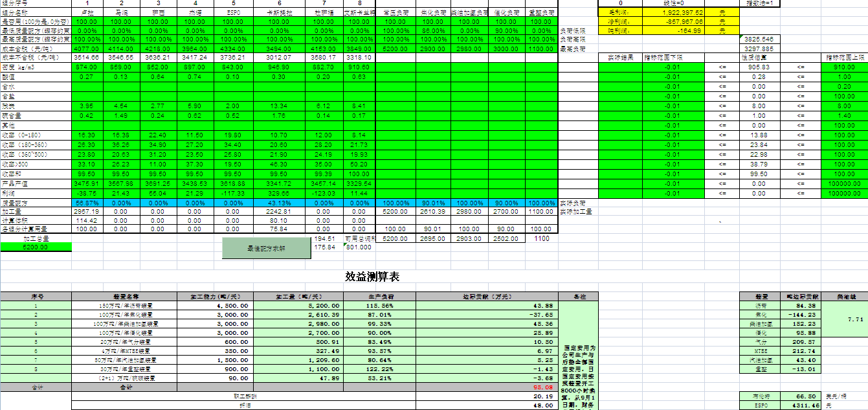Select the mass blend ratio 43.13%
Viewport: 868px width, 410px height.
click(278, 203)
